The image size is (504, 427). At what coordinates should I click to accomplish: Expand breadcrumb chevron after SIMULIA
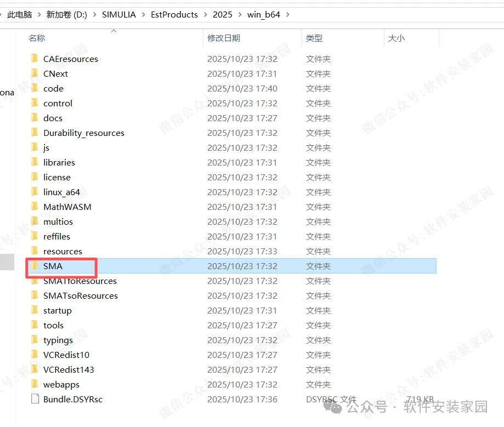point(143,14)
